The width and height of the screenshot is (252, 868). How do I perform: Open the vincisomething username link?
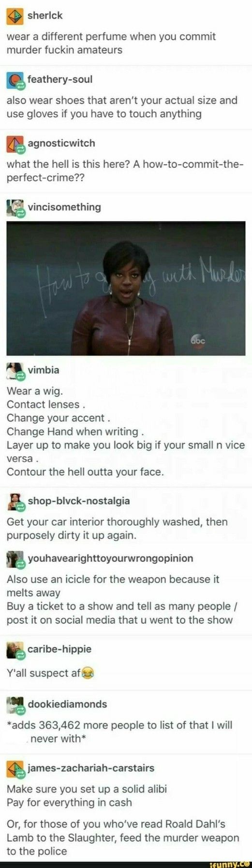tap(64, 207)
